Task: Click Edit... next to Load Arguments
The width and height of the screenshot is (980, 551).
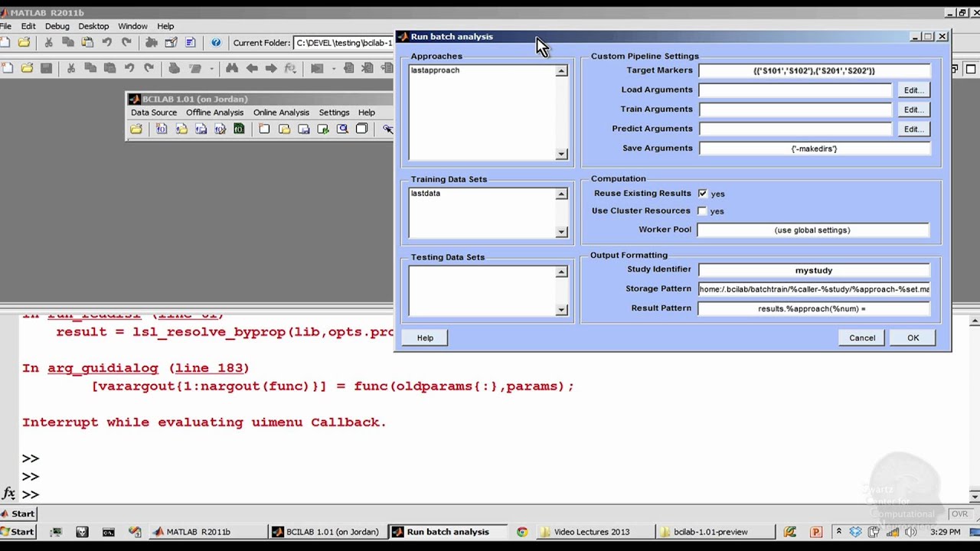Action: [913, 90]
